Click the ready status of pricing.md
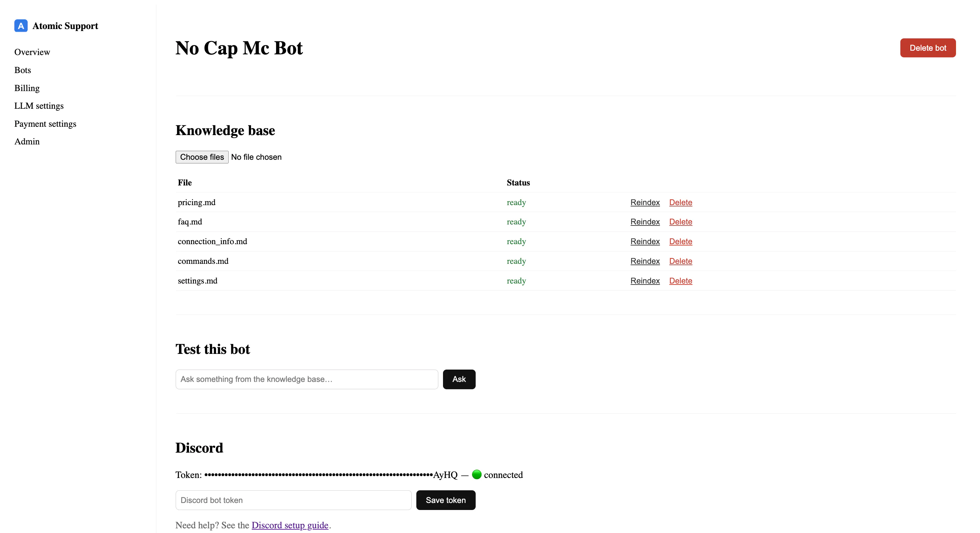 (516, 202)
